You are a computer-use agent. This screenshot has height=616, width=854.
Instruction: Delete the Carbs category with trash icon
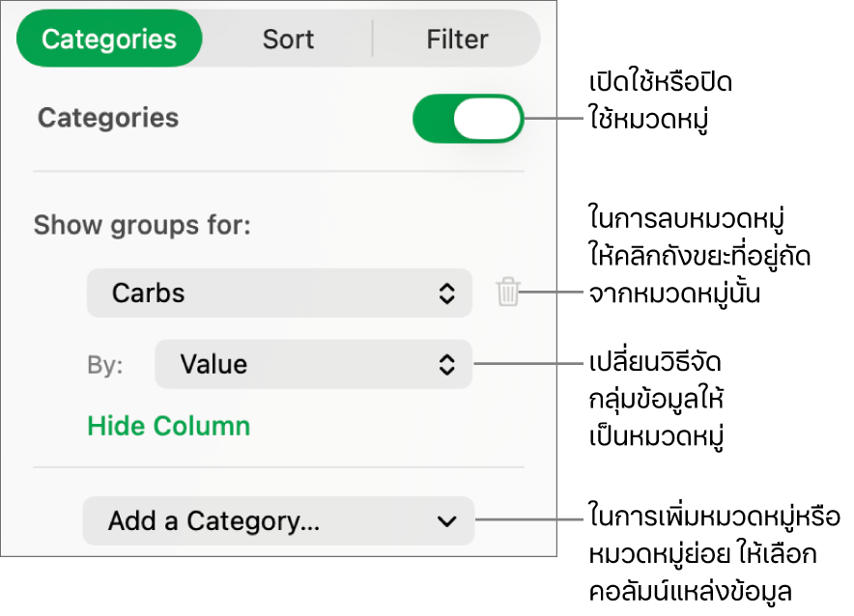(x=508, y=293)
